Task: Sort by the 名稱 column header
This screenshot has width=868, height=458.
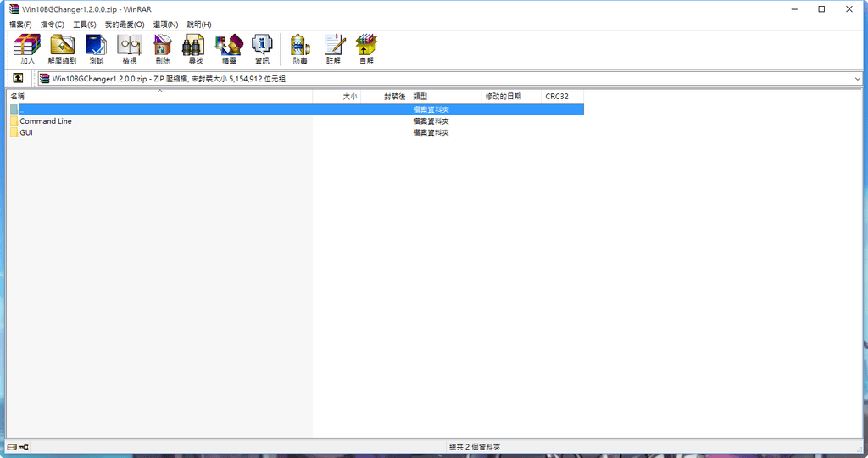Action: 159,97
